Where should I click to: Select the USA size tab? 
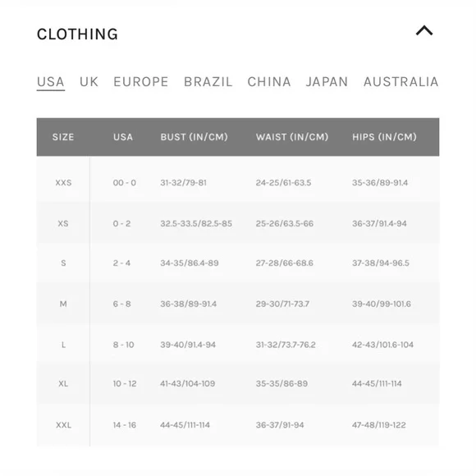[51, 82]
